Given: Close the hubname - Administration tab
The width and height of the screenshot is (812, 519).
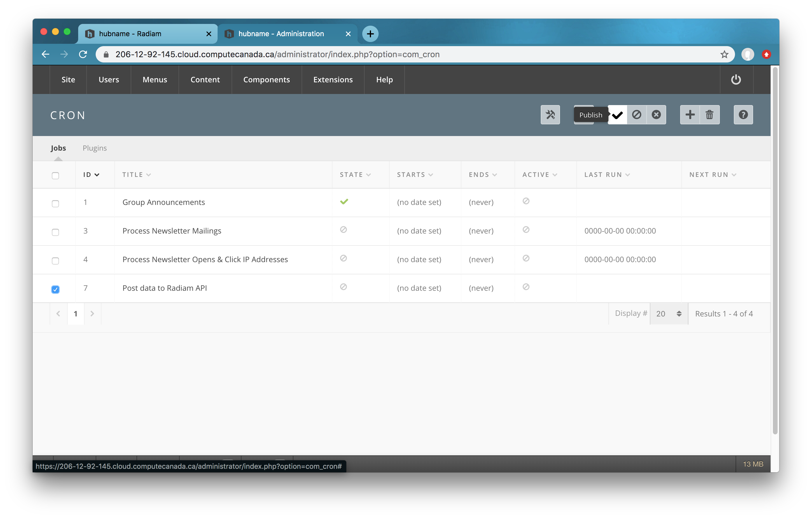Looking at the screenshot, I should (348, 34).
